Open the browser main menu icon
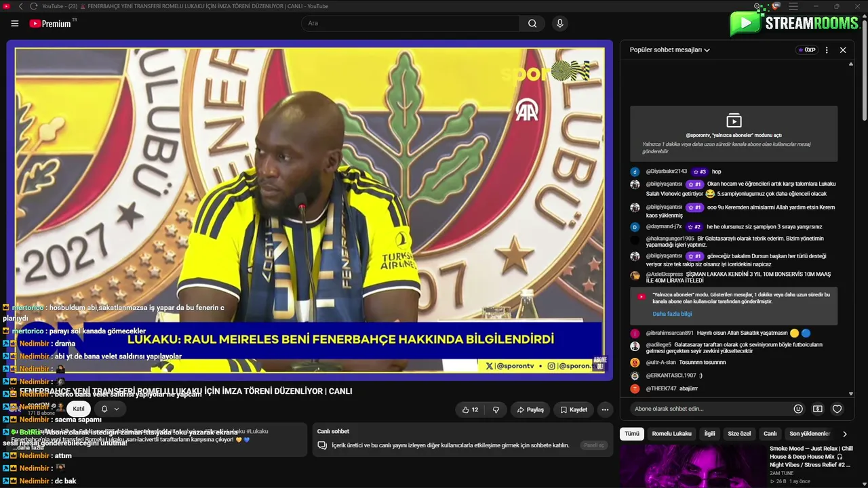The height and width of the screenshot is (488, 868). (x=793, y=6)
